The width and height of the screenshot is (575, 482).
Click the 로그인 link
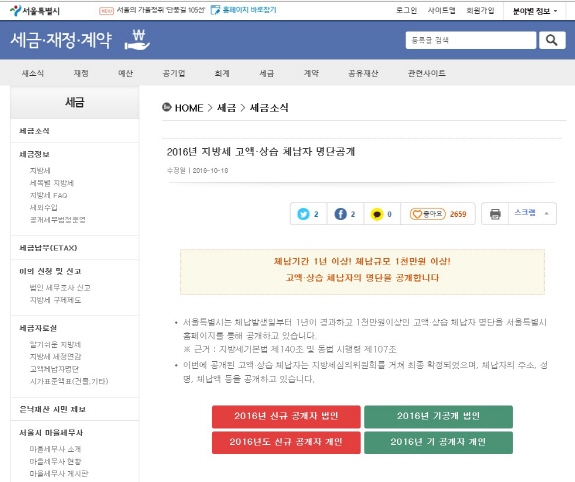pos(406,10)
